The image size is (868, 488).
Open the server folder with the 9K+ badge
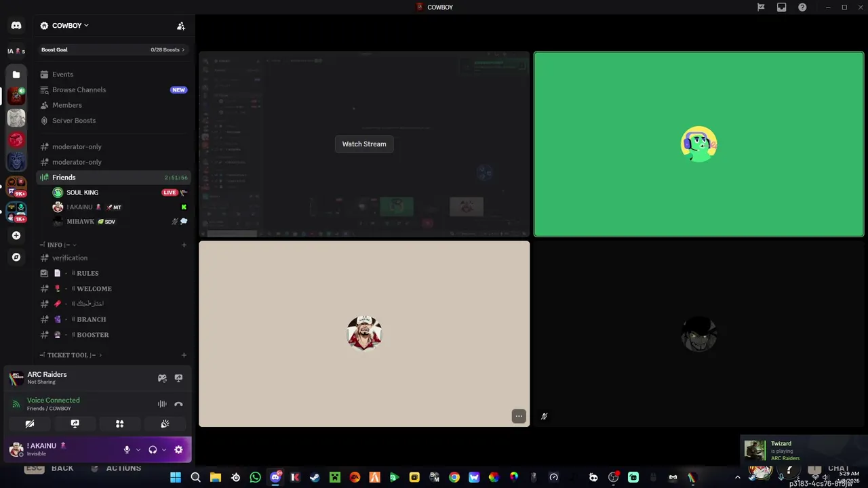point(16,186)
